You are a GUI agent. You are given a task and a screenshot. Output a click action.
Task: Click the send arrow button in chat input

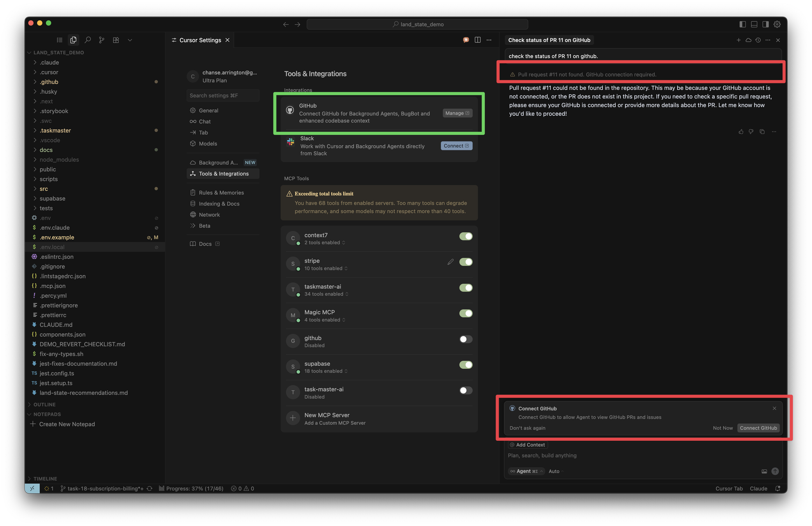[775, 471]
